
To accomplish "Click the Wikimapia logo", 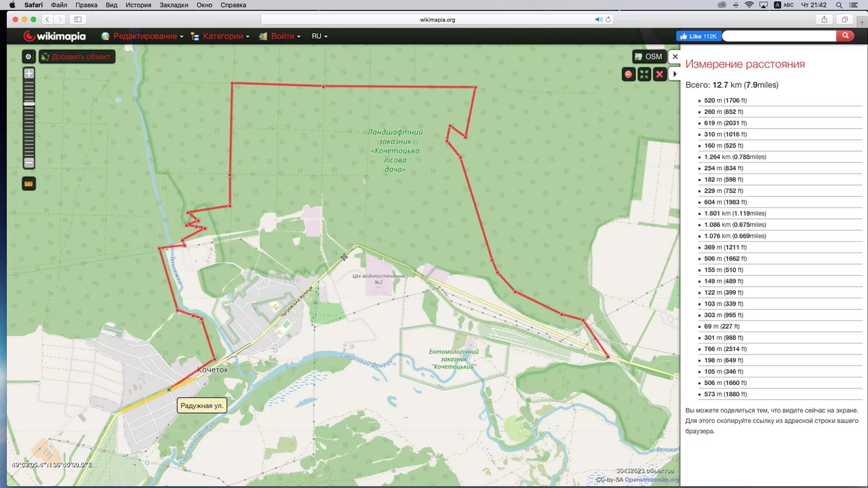I will tap(54, 36).
